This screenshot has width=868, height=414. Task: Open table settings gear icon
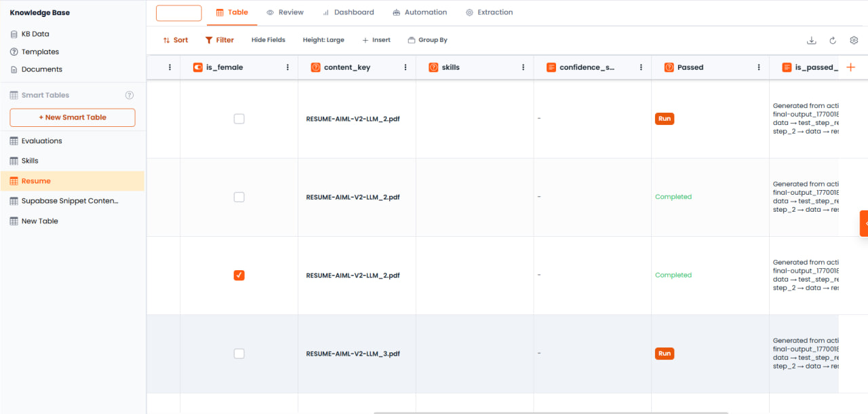tap(854, 40)
